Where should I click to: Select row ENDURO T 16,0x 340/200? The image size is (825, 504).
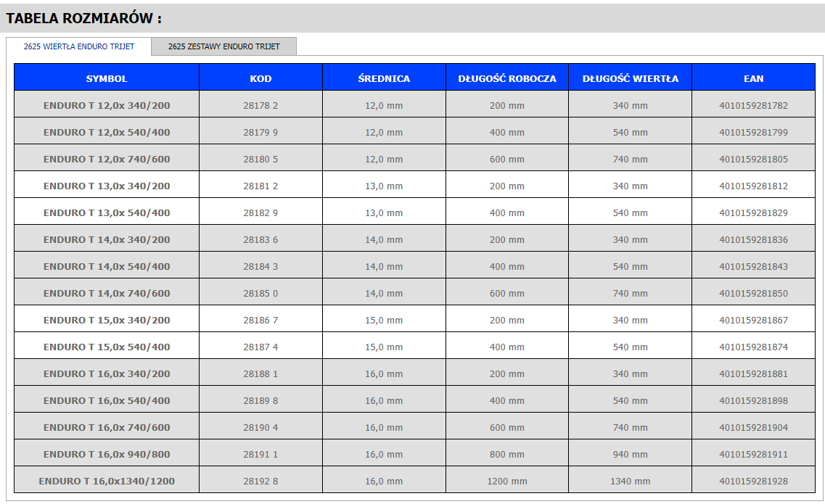tap(414, 373)
